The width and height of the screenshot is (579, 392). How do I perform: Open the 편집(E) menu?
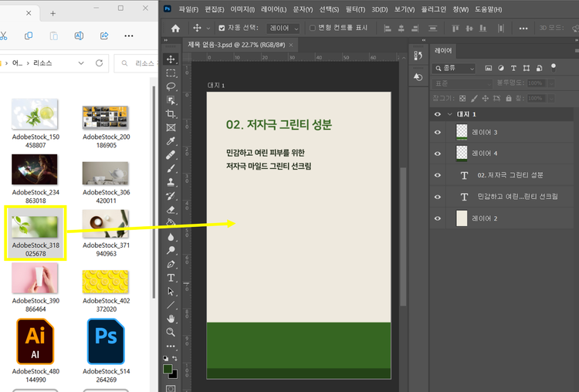tap(214, 9)
